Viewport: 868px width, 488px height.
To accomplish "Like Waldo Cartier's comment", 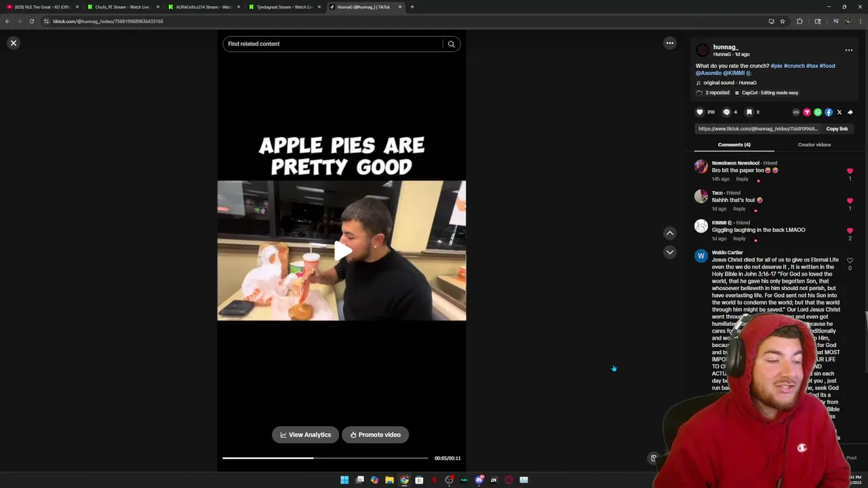I will tap(850, 261).
